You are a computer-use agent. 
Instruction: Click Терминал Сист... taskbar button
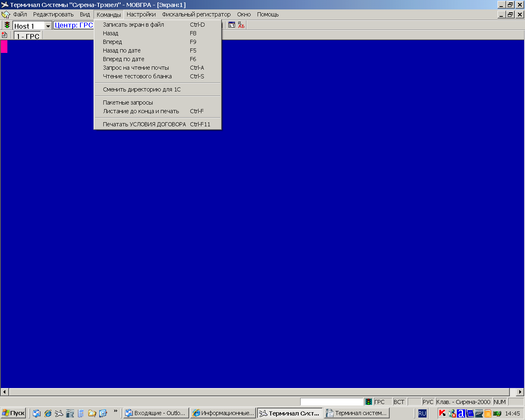tap(290, 413)
